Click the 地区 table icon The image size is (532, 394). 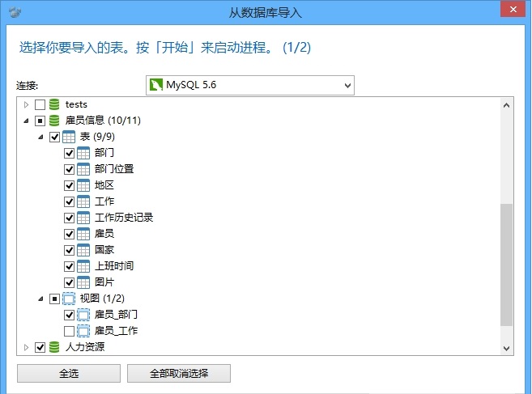[83, 185]
